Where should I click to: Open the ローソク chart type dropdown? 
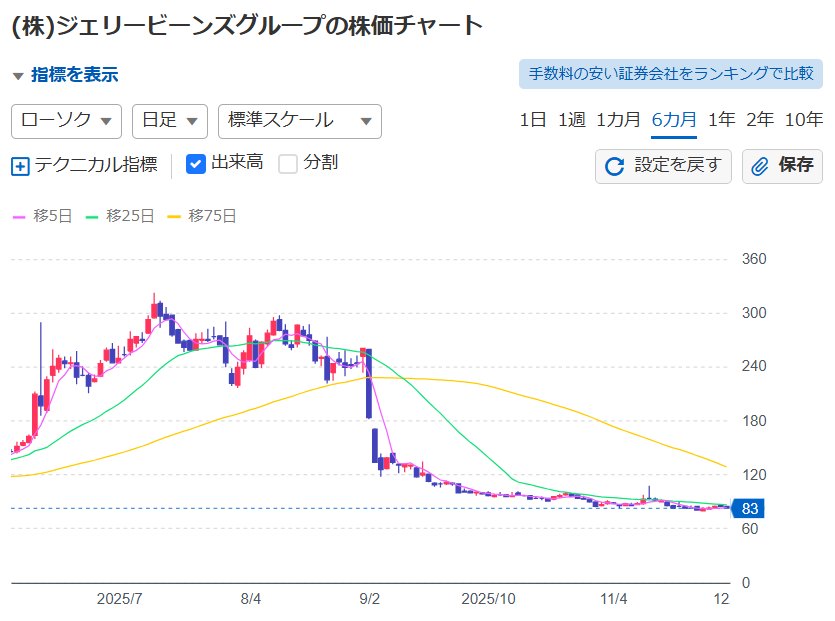[x=66, y=121]
